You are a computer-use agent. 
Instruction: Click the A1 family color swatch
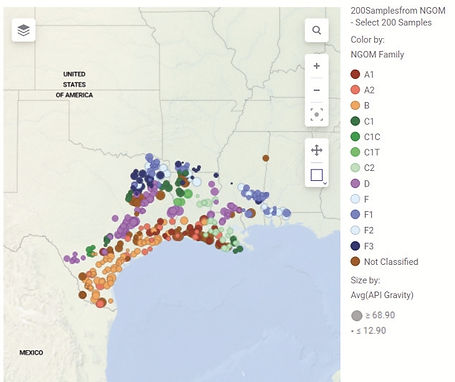[x=356, y=74]
